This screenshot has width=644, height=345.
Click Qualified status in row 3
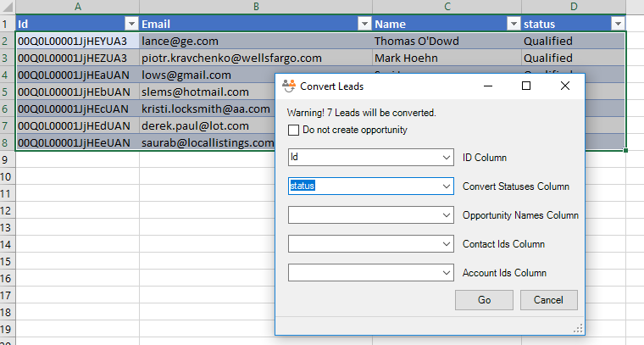tap(574, 58)
